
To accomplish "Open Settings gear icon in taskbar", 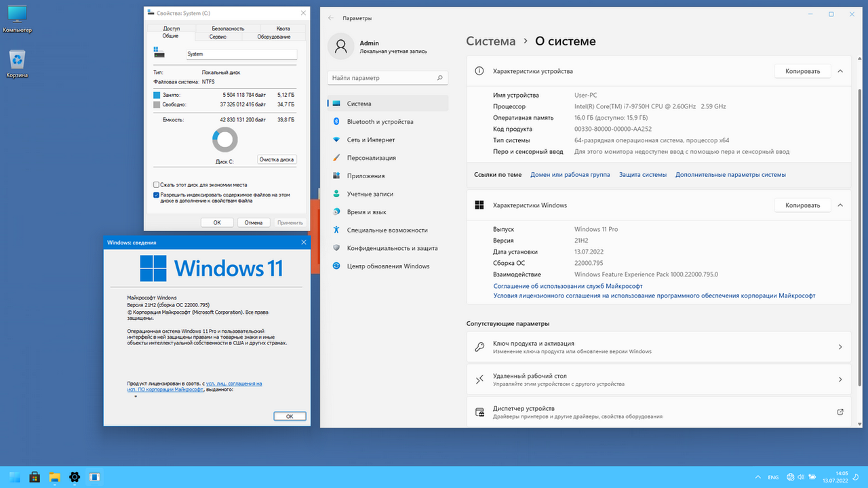I will (75, 477).
